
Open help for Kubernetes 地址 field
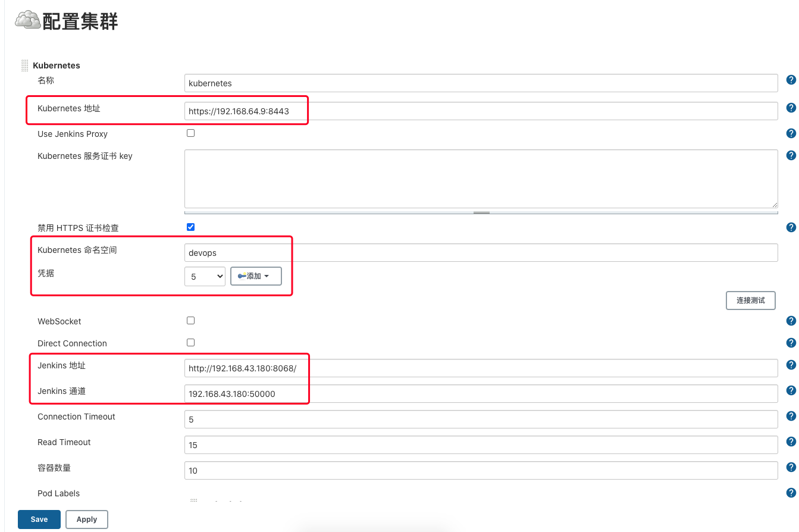(791, 108)
